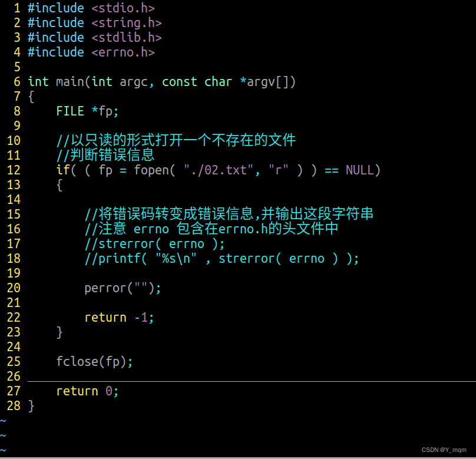Click "fclose(fp);" on line 25

(x=94, y=362)
